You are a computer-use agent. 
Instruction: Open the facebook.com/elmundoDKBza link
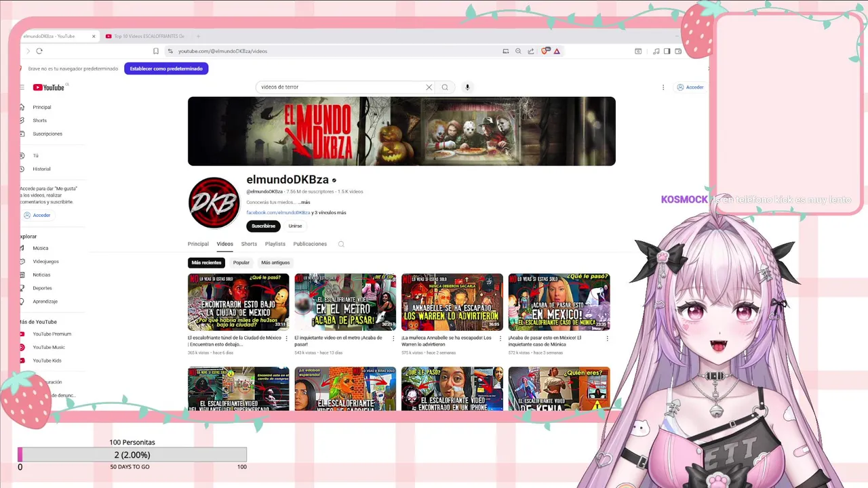point(278,213)
